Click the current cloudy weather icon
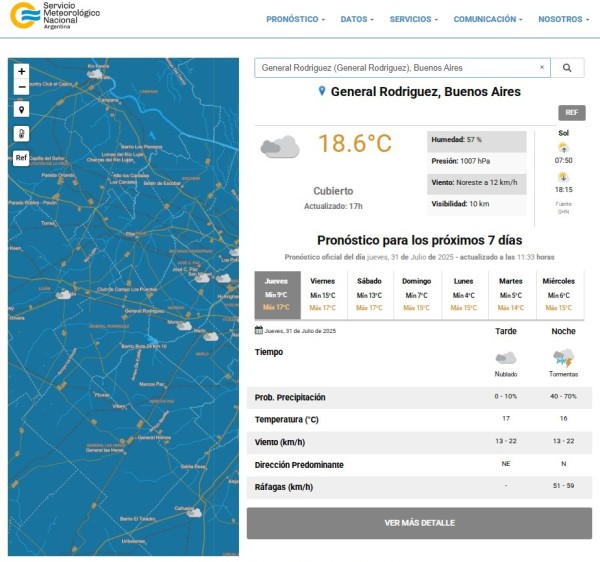 280,147
